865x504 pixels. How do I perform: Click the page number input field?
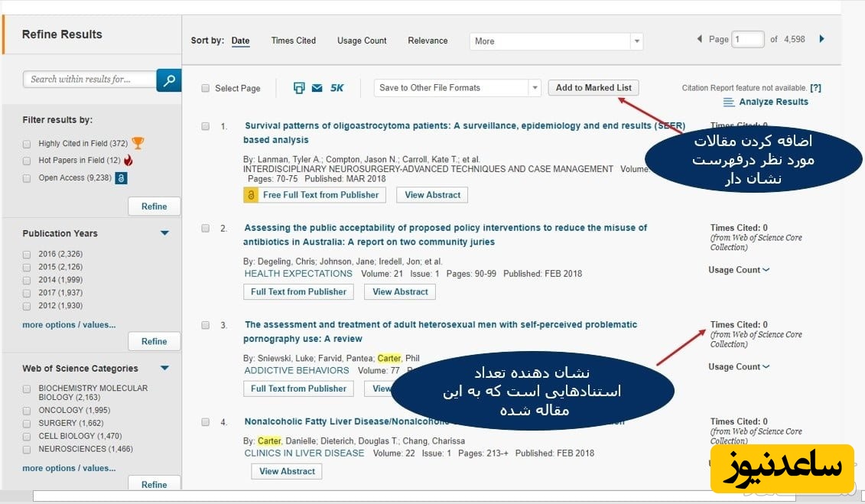click(x=747, y=39)
